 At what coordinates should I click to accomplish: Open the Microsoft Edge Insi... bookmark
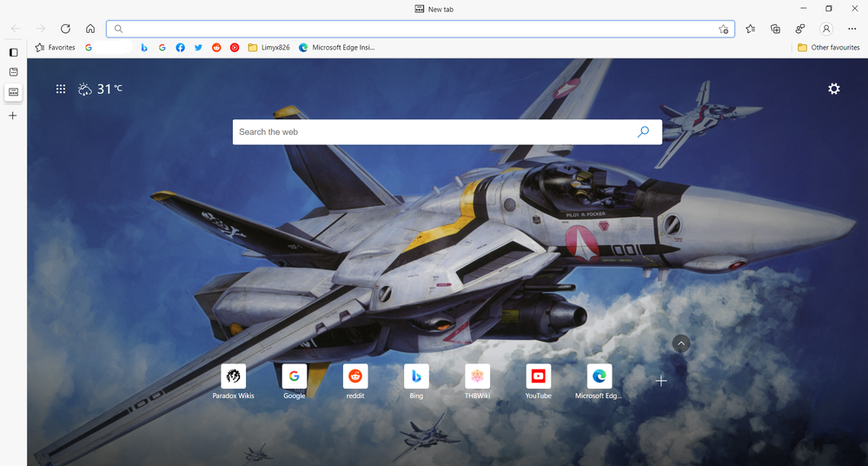click(336, 48)
